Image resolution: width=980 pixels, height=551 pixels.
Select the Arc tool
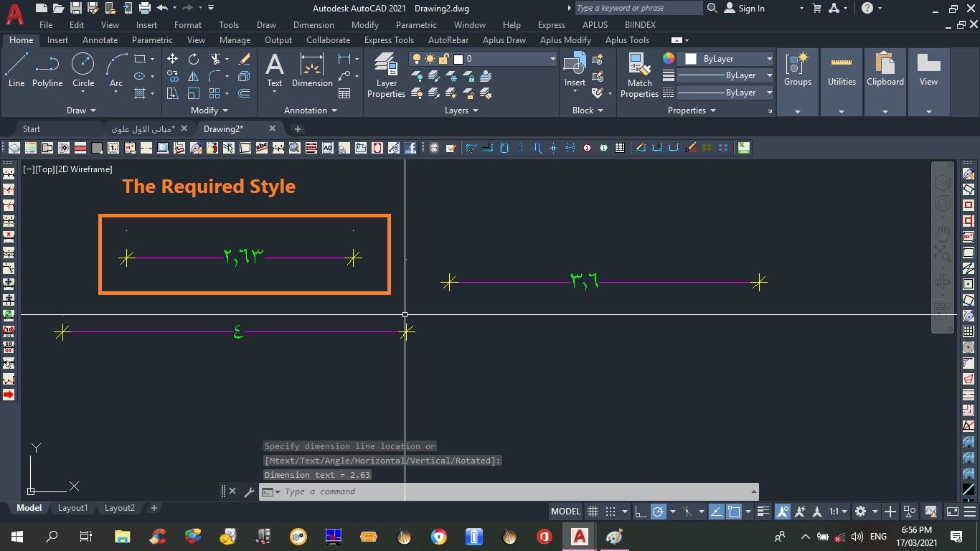coord(116,70)
